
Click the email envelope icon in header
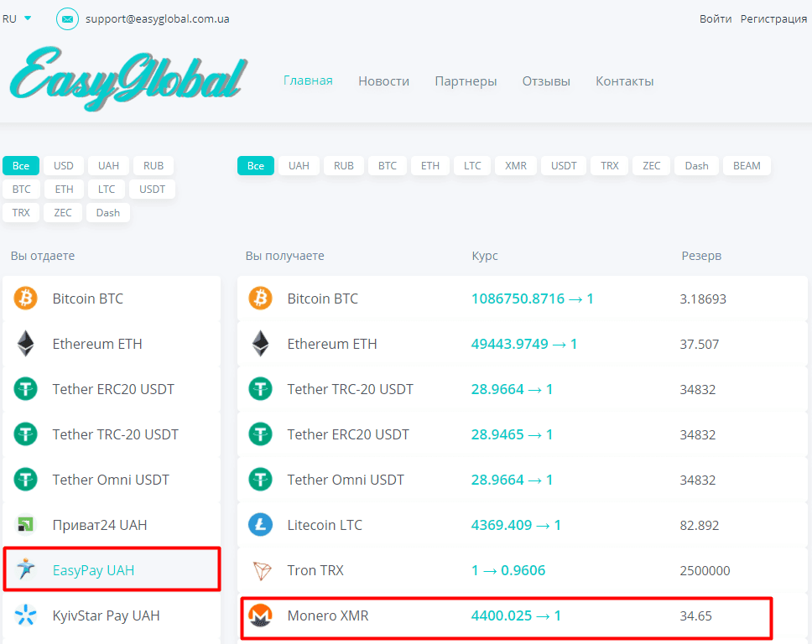[x=67, y=18]
